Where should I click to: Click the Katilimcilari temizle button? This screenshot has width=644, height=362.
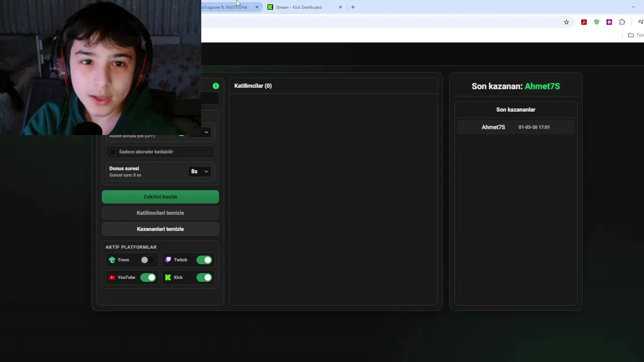160,213
